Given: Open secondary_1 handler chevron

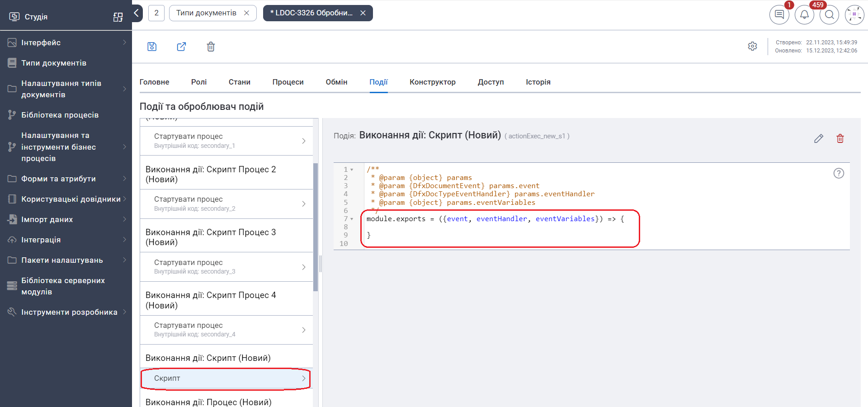Looking at the screenshot, I should click(304, 141).
